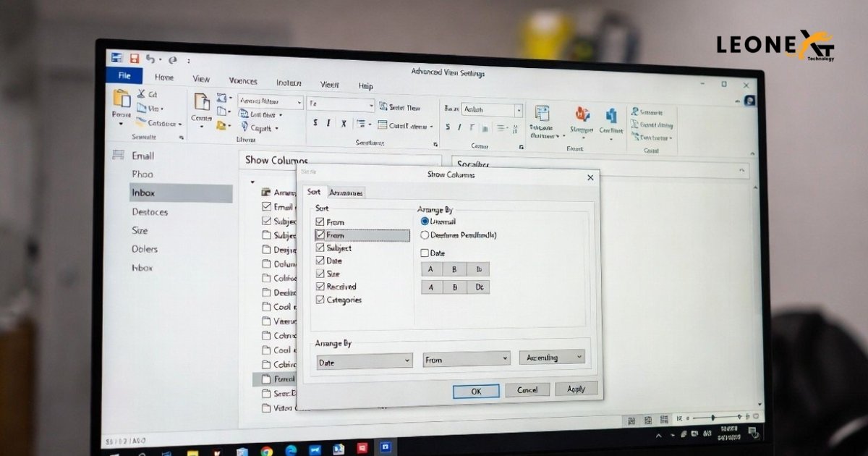Screen dimensions: 868x456
Task: Open the Help ribbon tab
Action: click(x=366, y=86)
